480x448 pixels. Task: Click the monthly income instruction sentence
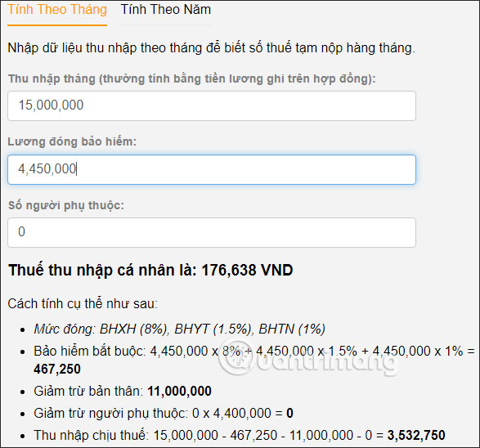coord(211,48)
